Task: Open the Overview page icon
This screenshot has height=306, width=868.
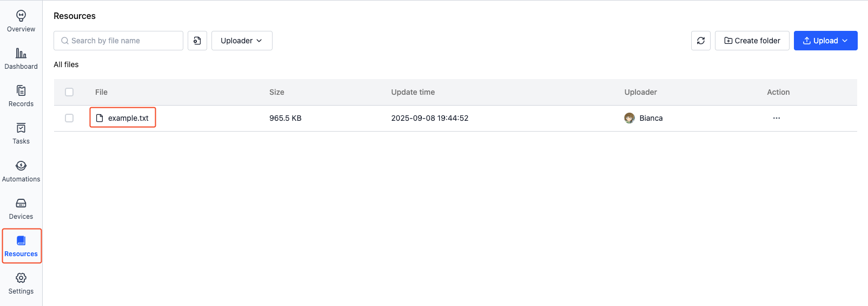Action: (x=21, y=16)
